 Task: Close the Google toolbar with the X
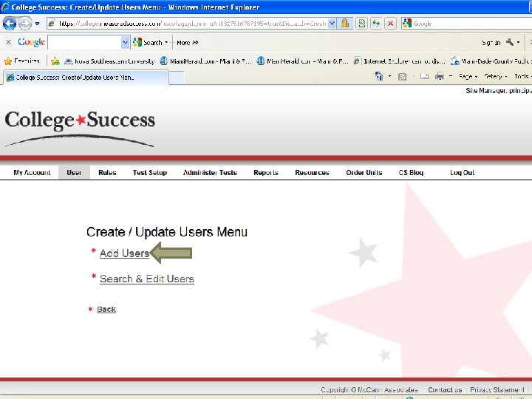click(x=8, y=42)
